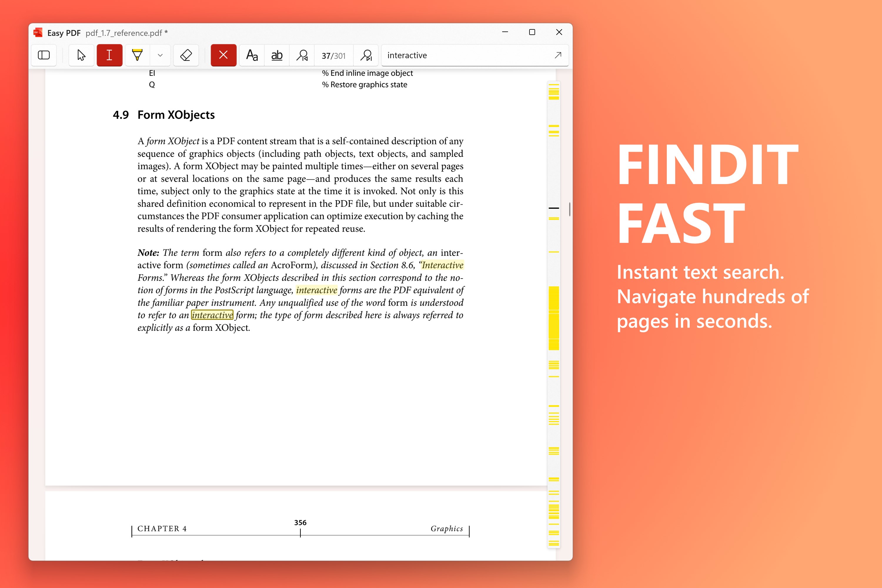Click the large yellow block in results scrollbar

pos(554,318)
